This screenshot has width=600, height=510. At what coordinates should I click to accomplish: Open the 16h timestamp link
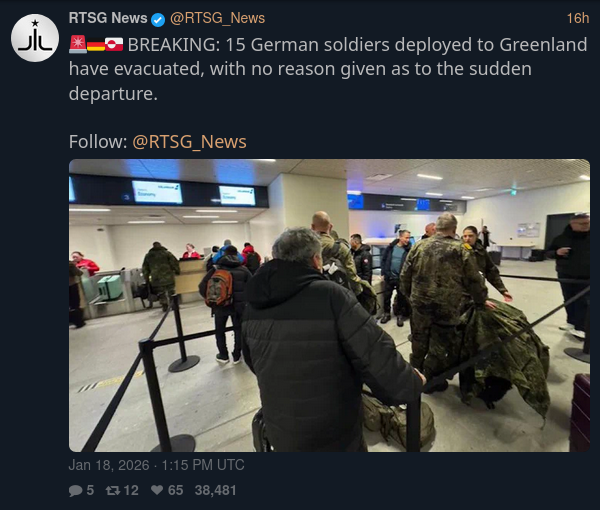point(577,18)
